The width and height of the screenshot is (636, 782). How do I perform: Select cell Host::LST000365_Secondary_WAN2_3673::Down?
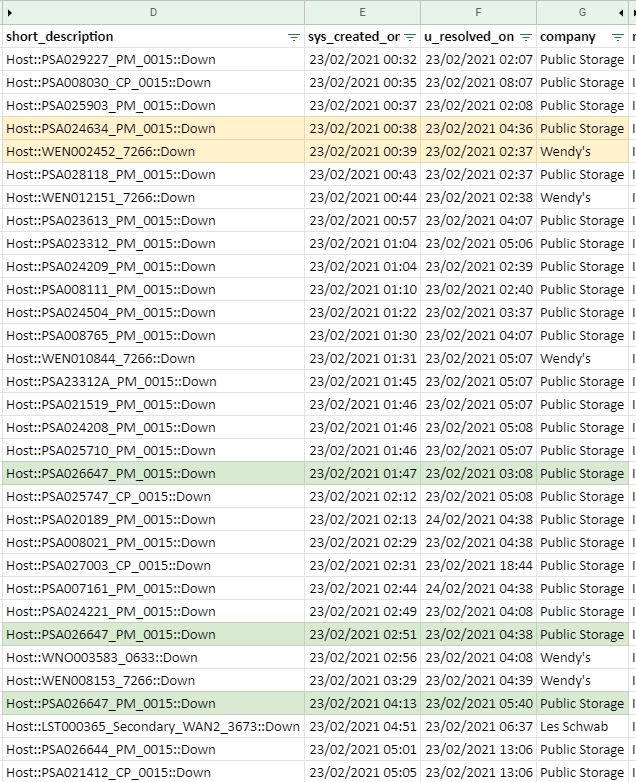click(x=154, y=726)
